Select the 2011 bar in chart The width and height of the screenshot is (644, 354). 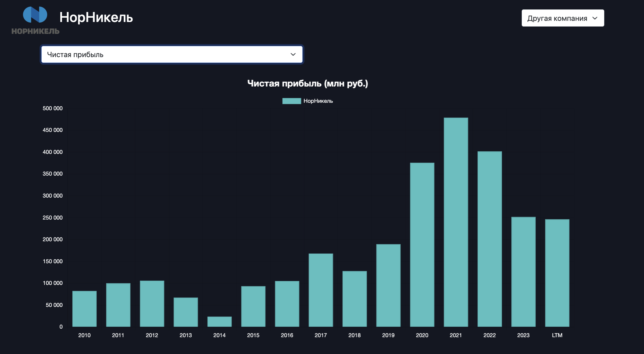coord(118,305)
